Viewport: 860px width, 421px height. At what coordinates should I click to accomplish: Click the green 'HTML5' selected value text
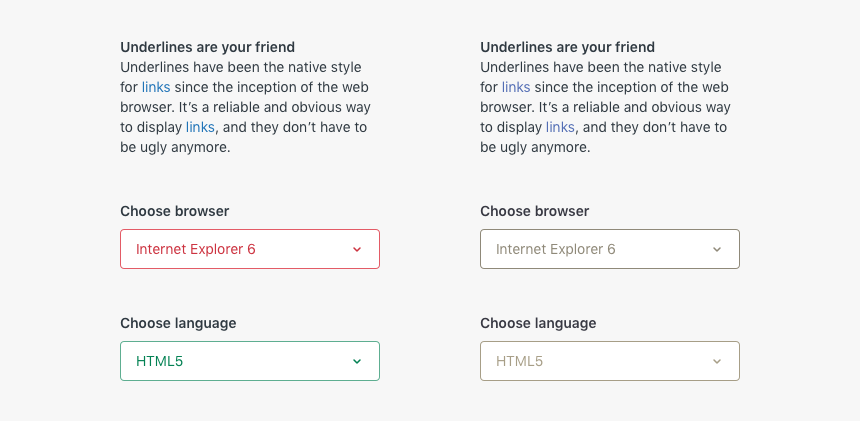(x=160, y=361)
